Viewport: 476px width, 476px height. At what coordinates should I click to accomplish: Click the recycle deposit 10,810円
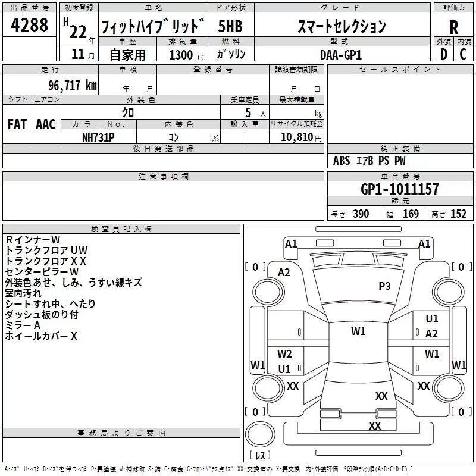click(301, 137)
